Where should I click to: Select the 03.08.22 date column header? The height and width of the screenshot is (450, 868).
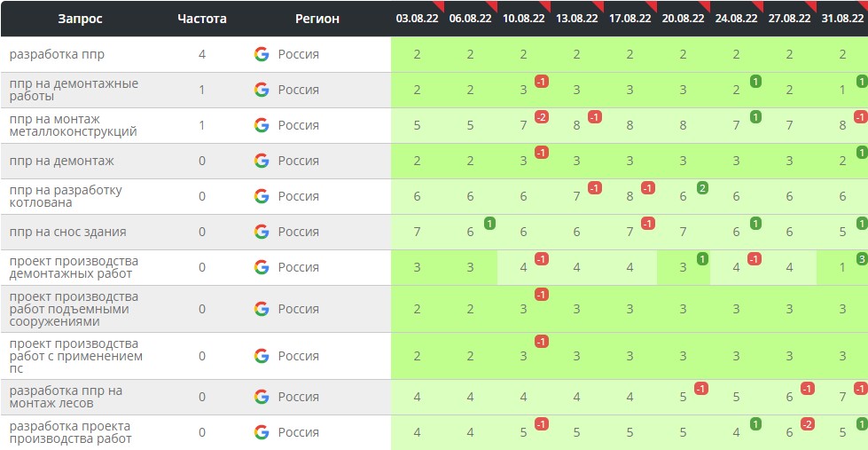click(x=417, y=19)
